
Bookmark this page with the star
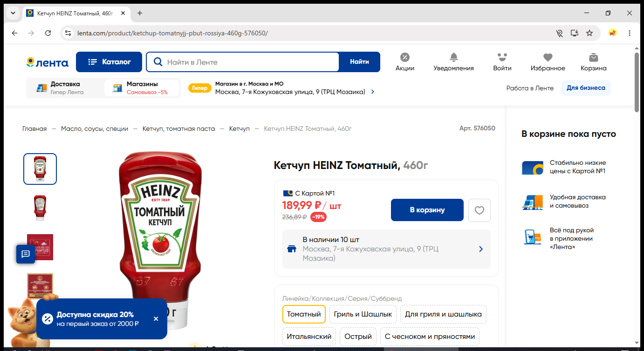[x=589, y=33]
